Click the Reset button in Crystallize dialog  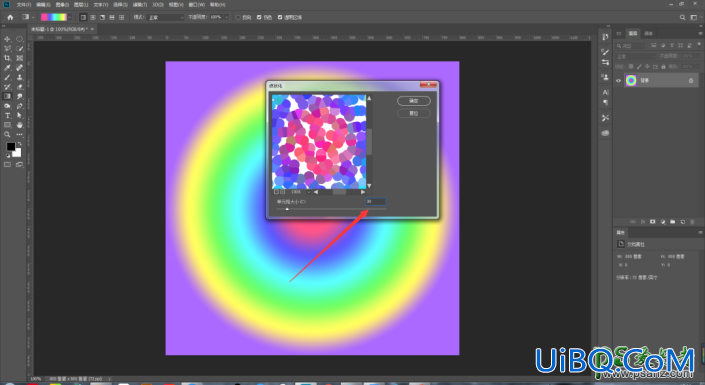pyautogui.click(x=414, y=113)
